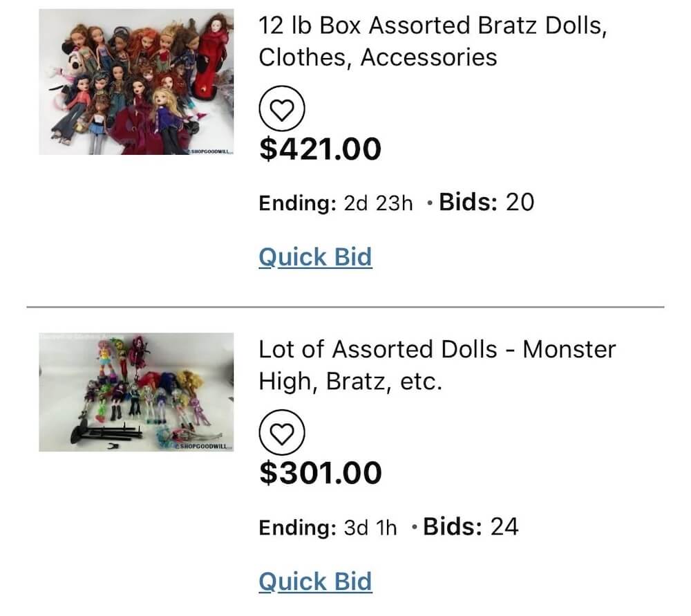Add Monster High doll lot to favorites
This screenshot has height=616, width=691.
click(282, 432)
